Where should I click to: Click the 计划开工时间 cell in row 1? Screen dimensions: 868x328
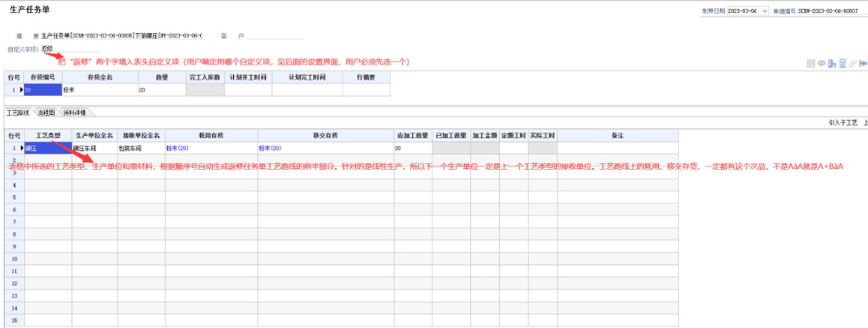tap(247, 90)
